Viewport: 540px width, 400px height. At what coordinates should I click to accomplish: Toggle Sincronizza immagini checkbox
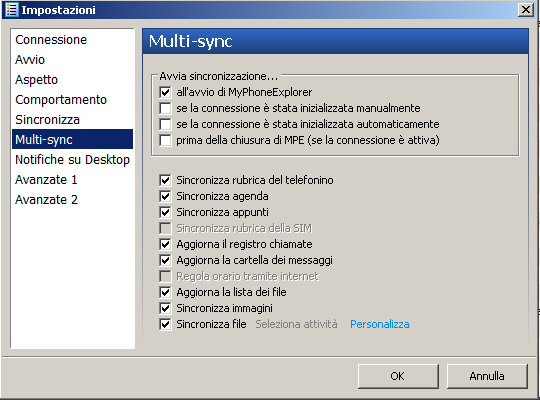165,308
